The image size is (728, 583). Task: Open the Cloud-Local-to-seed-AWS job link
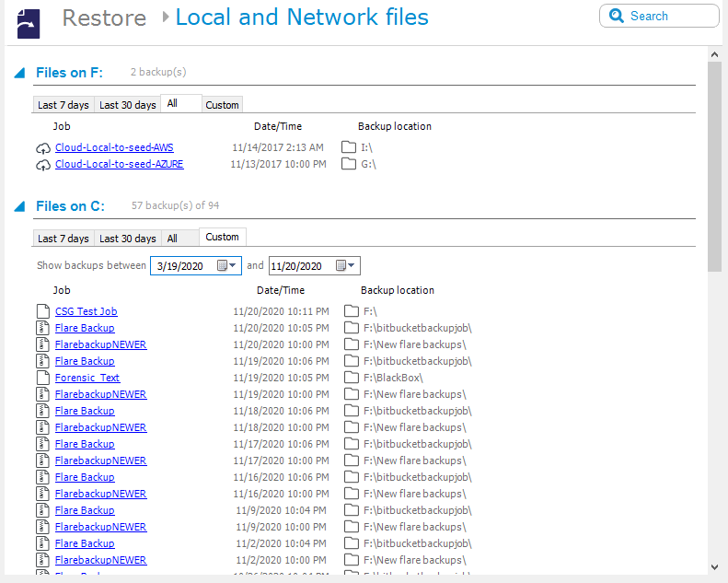[114, 147]
